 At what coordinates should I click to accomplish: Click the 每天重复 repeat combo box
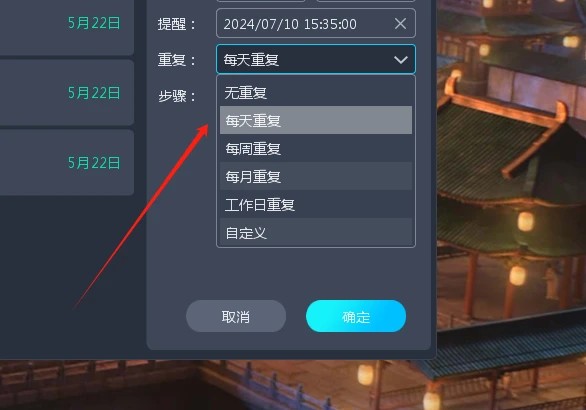[316, 59]
